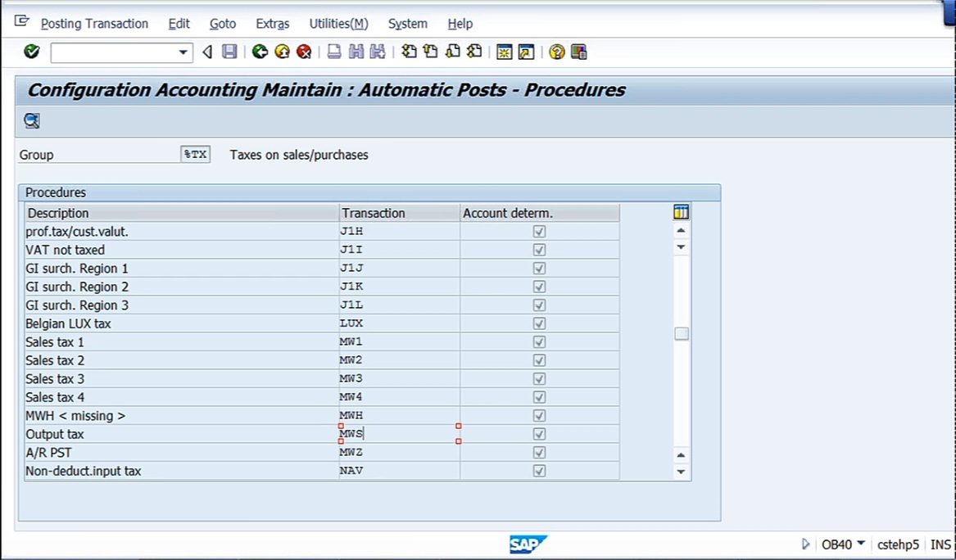Click the MWS transaction cell
The height and width of the screenshot is (560, 956).
point(399,434)
